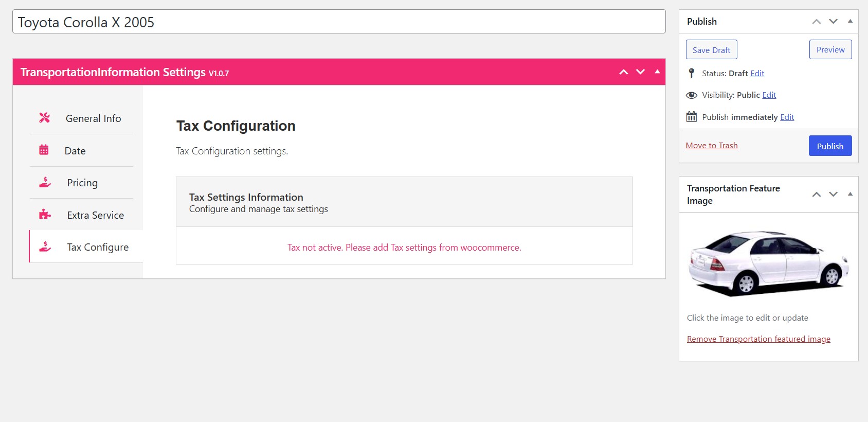The height and width of the screenshot is (422, 868).
Task: Click the Publish calendar icon
Action: [x=692, y=117]
